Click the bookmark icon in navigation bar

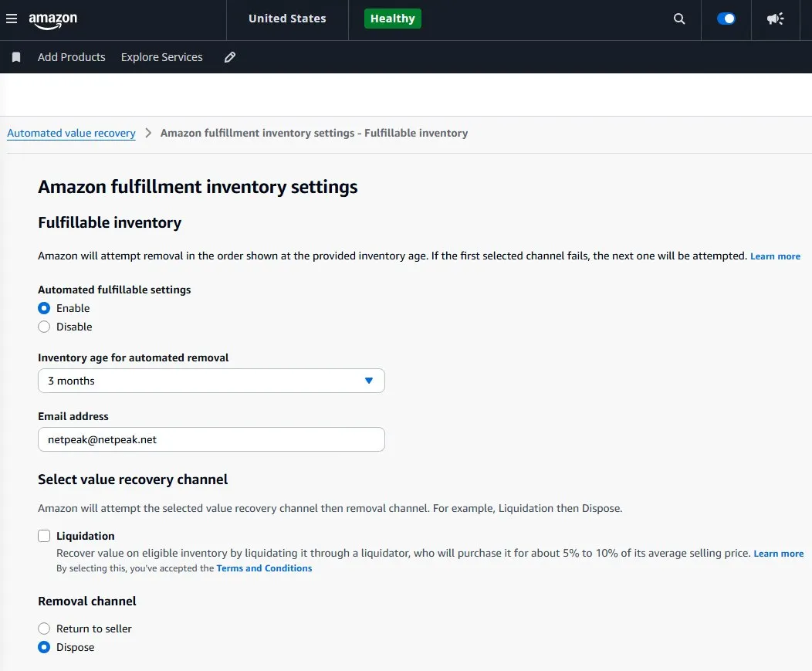coord(16,57)
